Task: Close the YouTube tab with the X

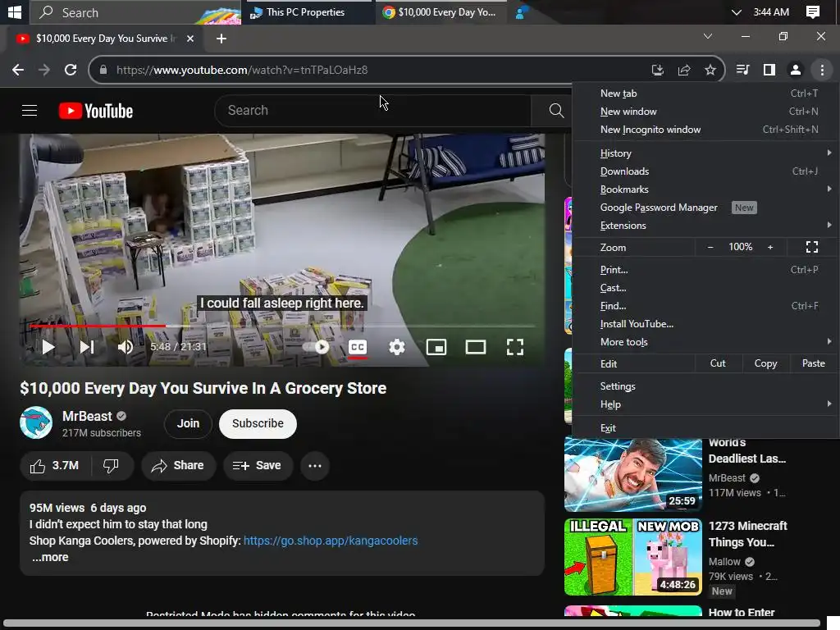Action: tap(190, 39)
